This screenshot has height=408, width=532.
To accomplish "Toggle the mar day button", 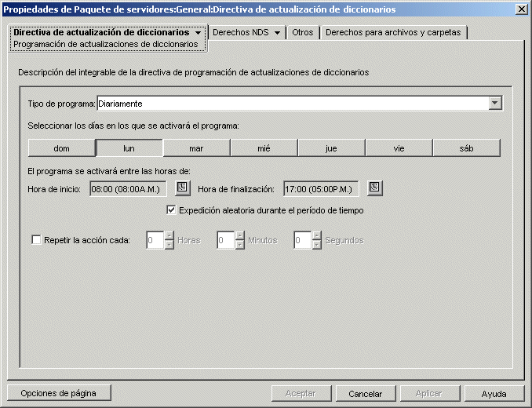I will point(196,148).
